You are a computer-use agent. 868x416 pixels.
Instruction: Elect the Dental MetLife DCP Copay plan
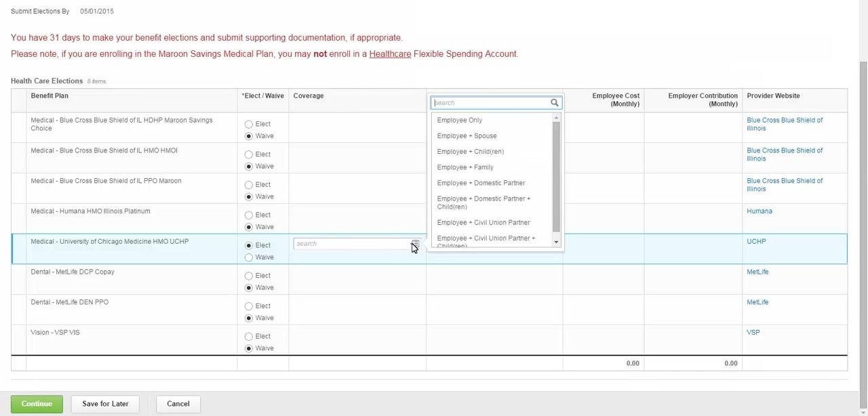tap(249, 276)
